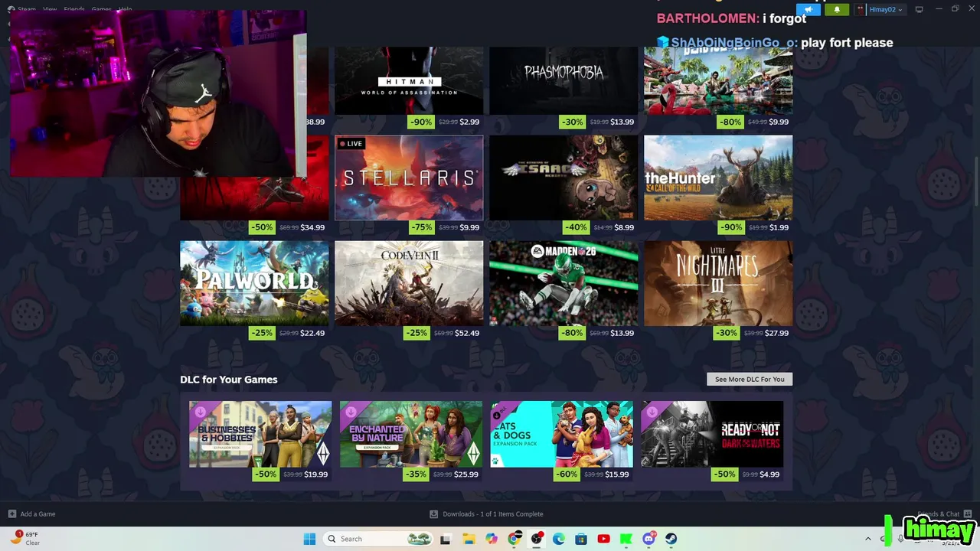Open Friends & Chat
Viewport: 980px width, 551px height.
click(945, 514)
